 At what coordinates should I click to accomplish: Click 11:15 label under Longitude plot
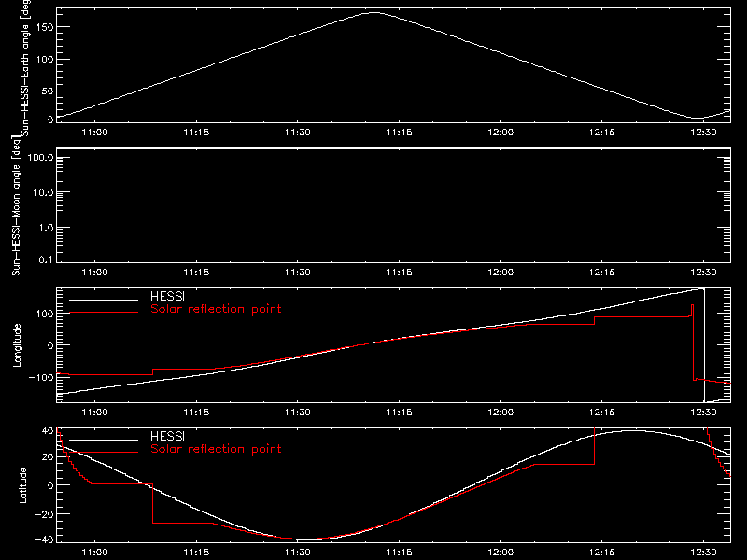coord(196,413)
